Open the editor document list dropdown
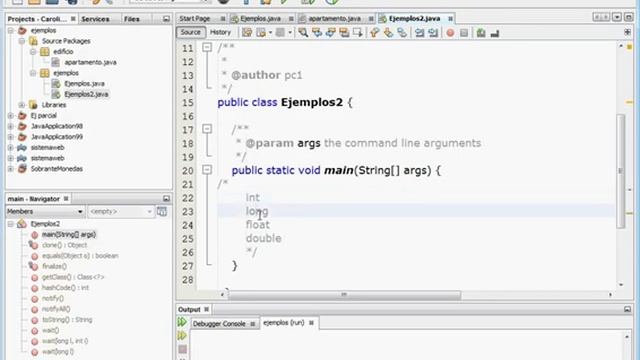Screen dimensions: 640x360 617,17
